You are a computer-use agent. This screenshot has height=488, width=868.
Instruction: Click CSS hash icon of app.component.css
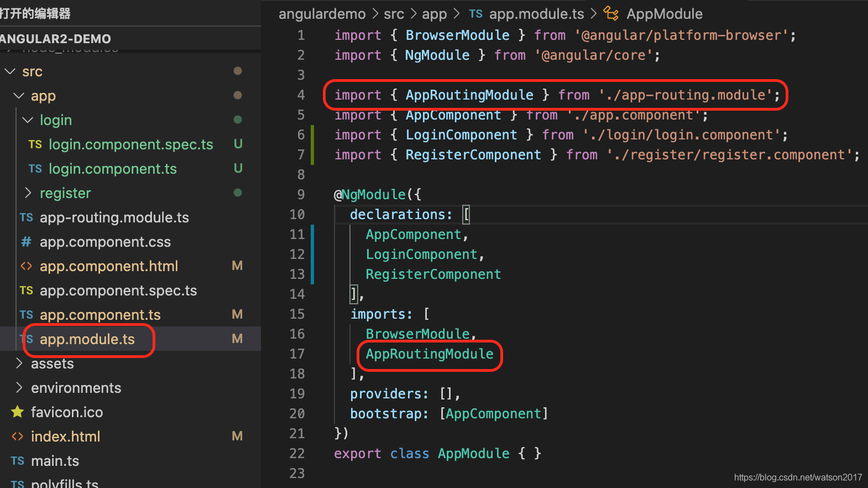tap(26, 242)
